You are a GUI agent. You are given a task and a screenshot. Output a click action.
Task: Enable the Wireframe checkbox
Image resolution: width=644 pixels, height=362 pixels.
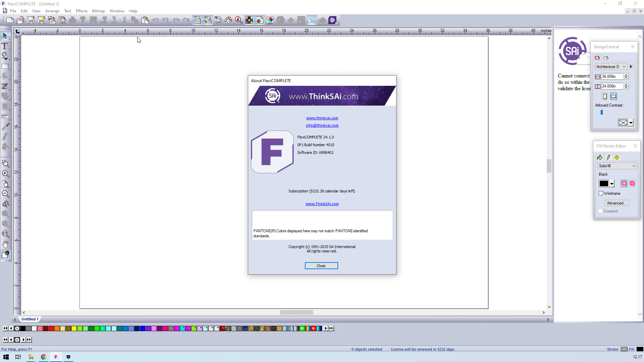(x=601, y=193)
